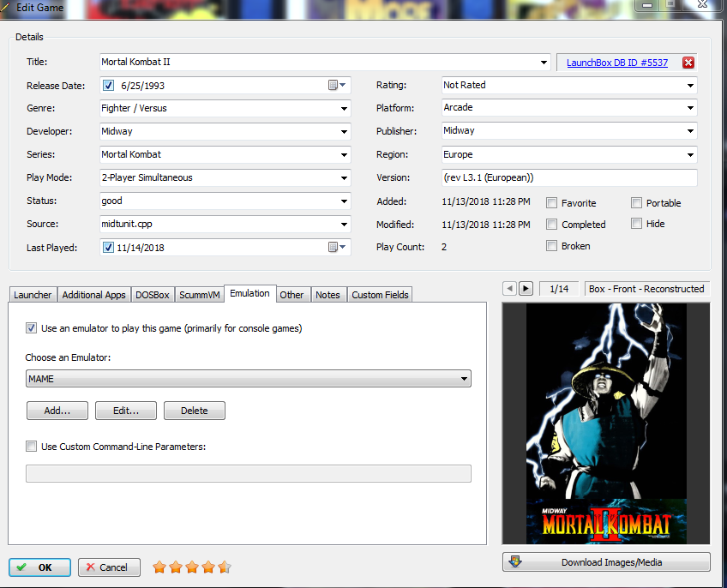This screenshot has height=588, width=727.
Task: Open the ScummVM tab
Action: (200, 295)
